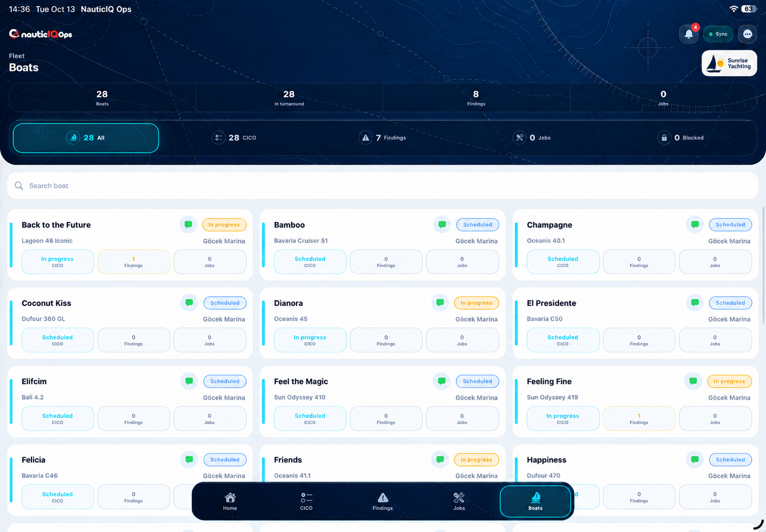Open the Friends boat title
The image size is (766, 532).
[x=288, y=460]
